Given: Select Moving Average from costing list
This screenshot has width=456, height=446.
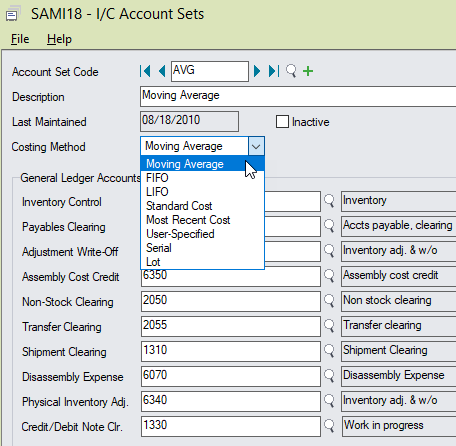Looking at the screenshot, I should pyautogui.click(x=202, y=164).
